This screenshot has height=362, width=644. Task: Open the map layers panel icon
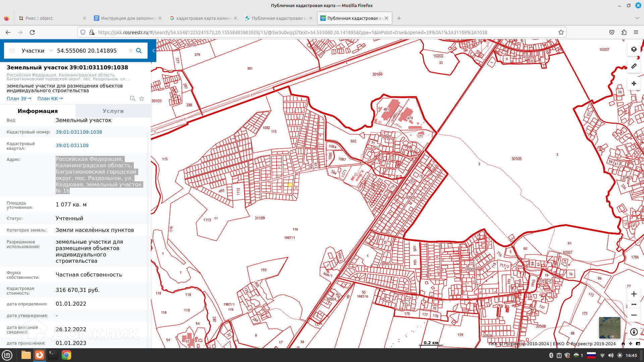634,49
